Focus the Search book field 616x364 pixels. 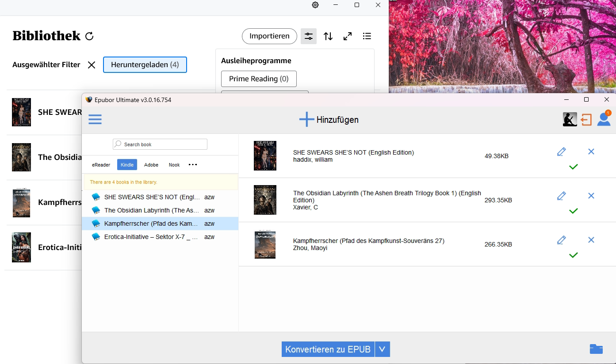click(160, 144)
